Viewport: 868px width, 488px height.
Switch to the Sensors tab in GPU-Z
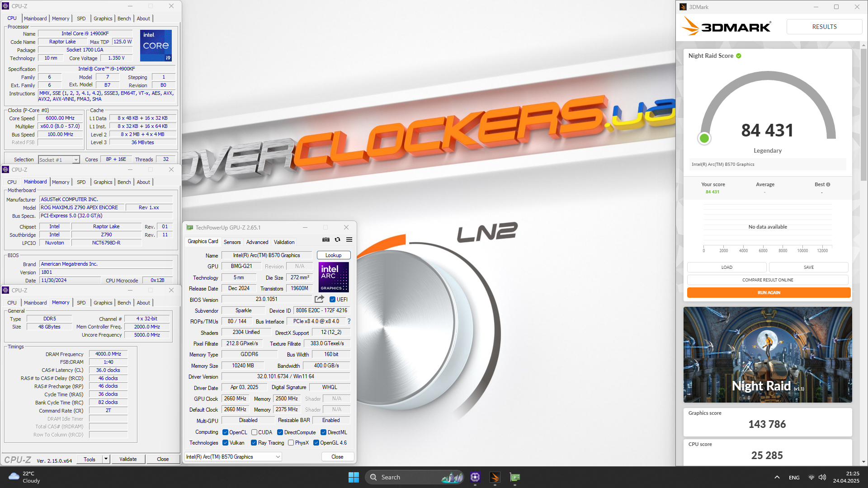(232, 242)
